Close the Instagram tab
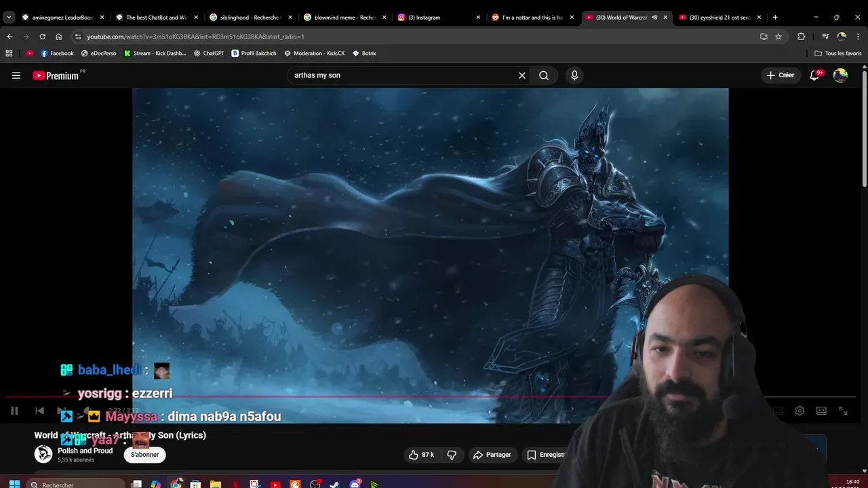868x488 pixels. pyautogui.click(x=477, y=17)
